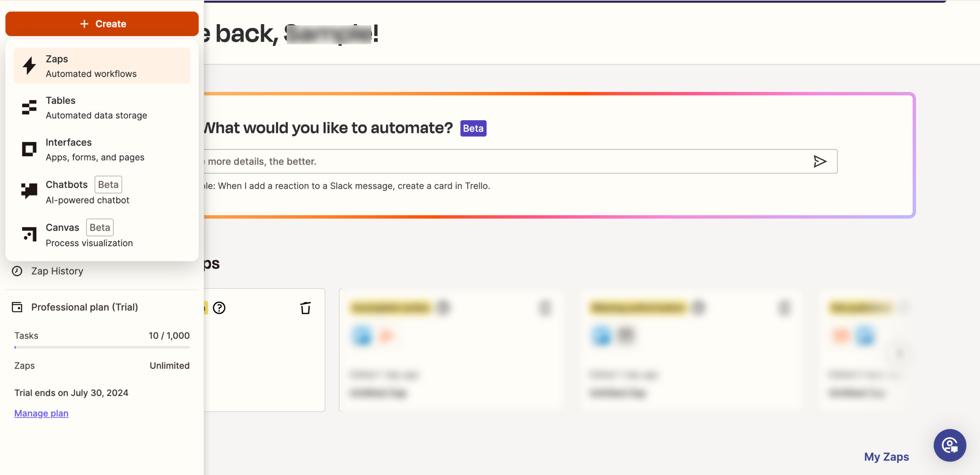
Task: Click the Zaps lightning bolt icon
Action: click(x=29, y=66)
